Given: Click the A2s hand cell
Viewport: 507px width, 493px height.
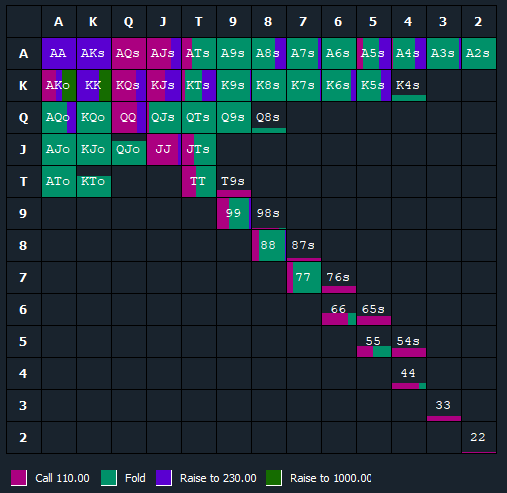Looking at the screenshot, I should click(x=479, y=53).
